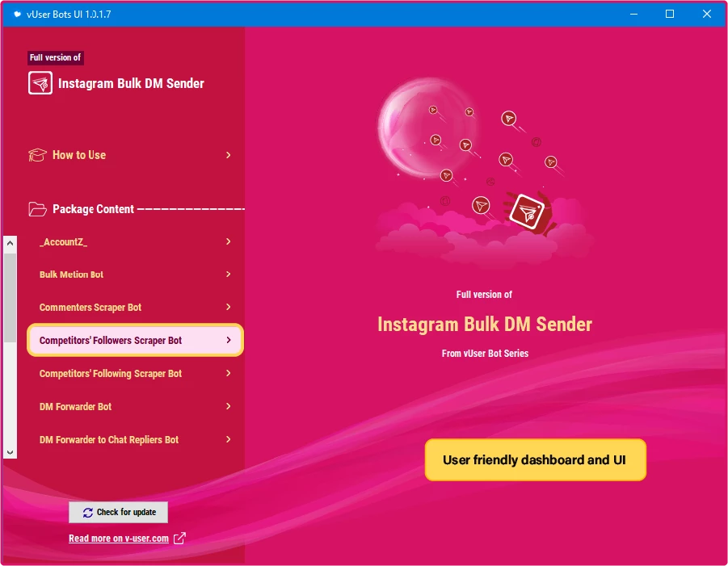728x566 pixels.
Task: Select the Commenters Scraper Bot entry
Action: tap(135, 307)
